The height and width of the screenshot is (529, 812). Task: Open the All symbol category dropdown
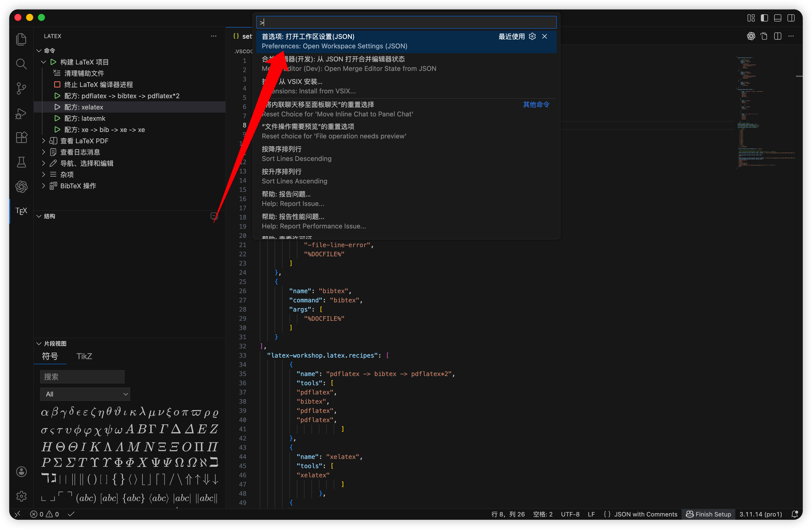[85, 394]
